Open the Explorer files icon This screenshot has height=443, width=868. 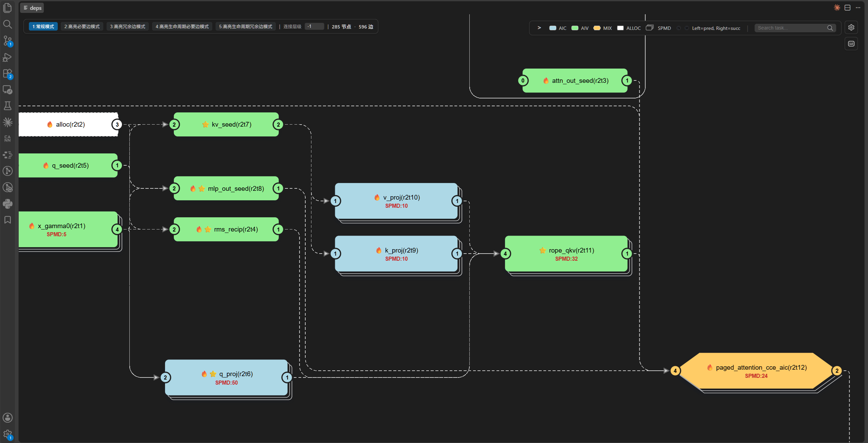point(7,8)
